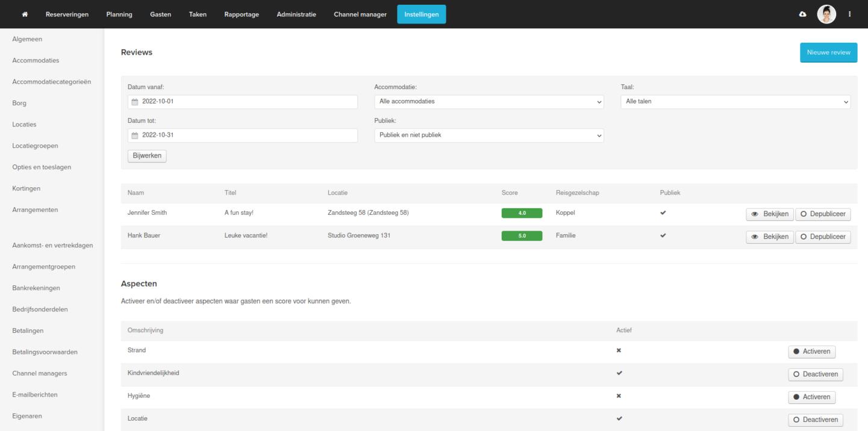The image size is (868, 431).
Task: Click calendar icon in Datum vanaf field
Action: point(135,102)
